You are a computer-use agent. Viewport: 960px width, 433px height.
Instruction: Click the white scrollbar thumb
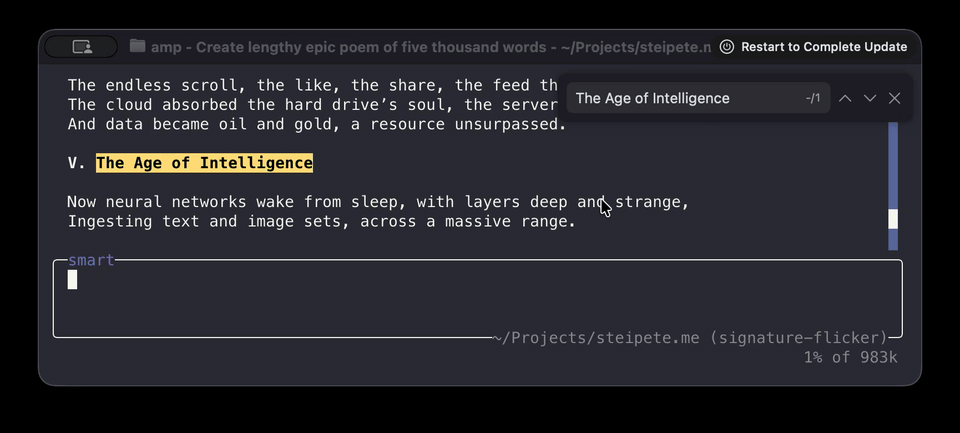click(893, 219)
